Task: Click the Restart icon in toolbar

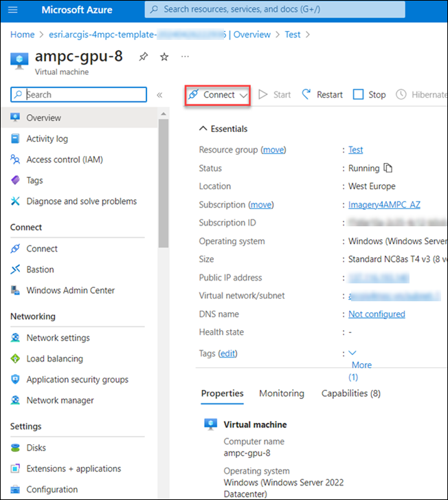Action: tap(306, 95)
